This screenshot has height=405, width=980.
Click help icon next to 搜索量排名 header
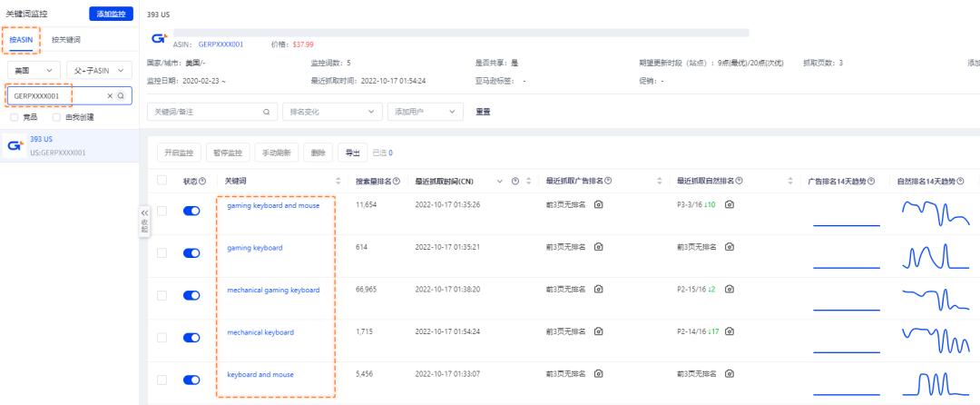(x=397, y=182)
